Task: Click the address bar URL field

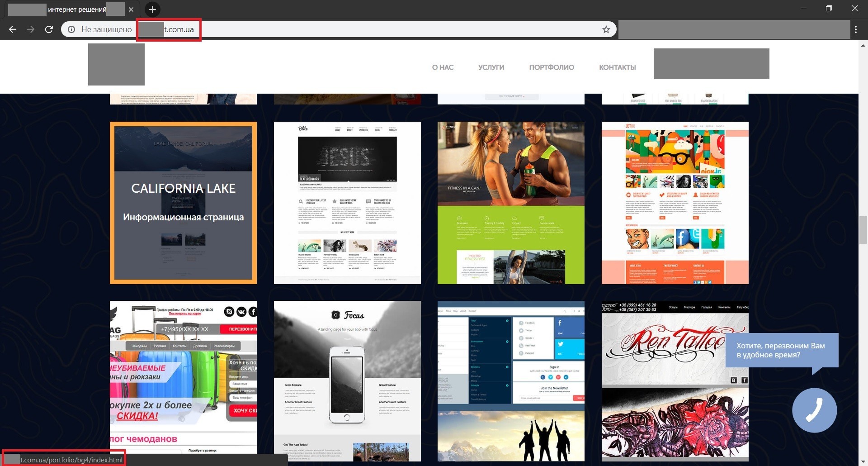Action: pyautogui.click(x=339, y=29)
